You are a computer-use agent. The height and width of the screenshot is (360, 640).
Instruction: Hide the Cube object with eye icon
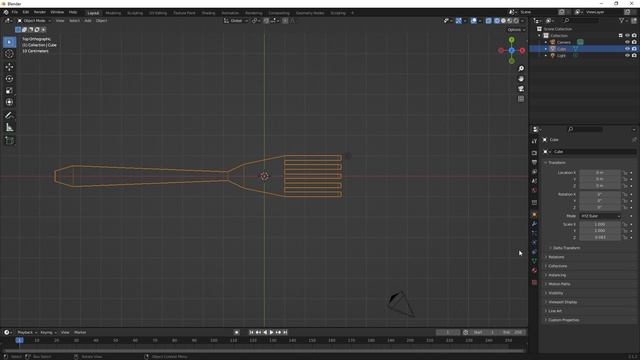coord(627,49)
